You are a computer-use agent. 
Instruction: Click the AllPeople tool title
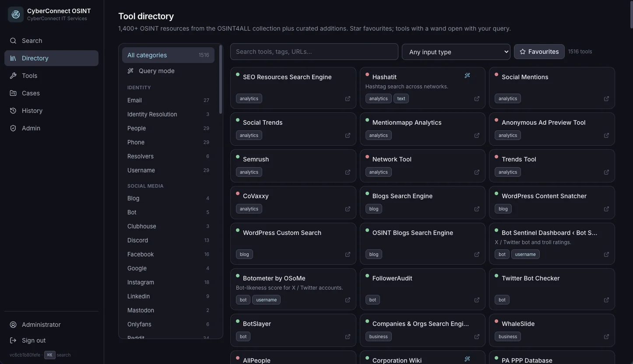[257, 360]
